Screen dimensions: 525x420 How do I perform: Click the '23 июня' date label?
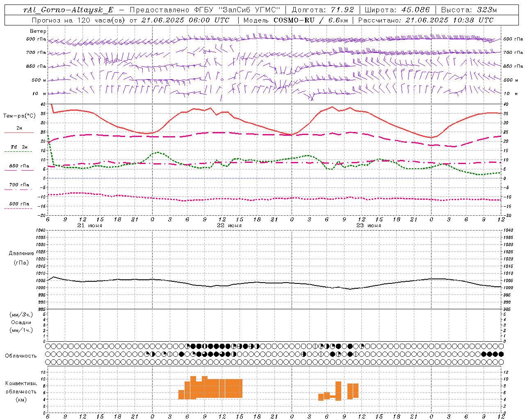tap(369, 226)
